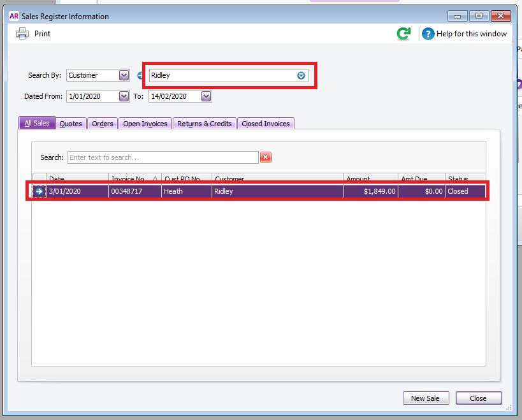
Task: Switch to the Open Invoices tab
Action: (145, 124)
